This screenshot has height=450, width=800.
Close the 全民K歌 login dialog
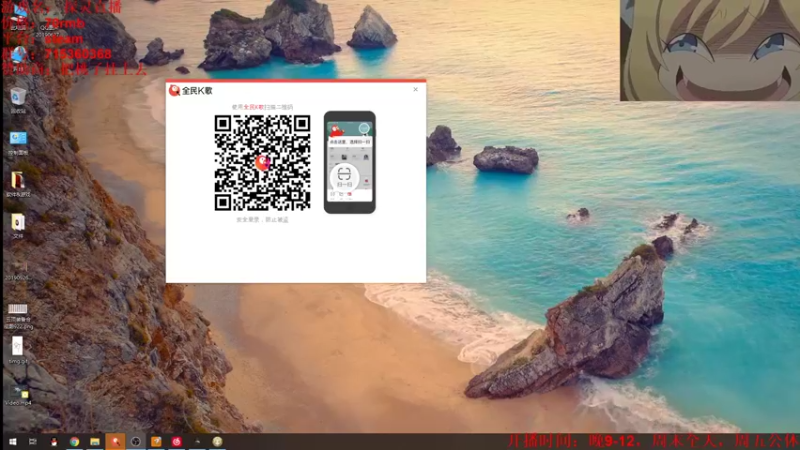coord(415,89)
